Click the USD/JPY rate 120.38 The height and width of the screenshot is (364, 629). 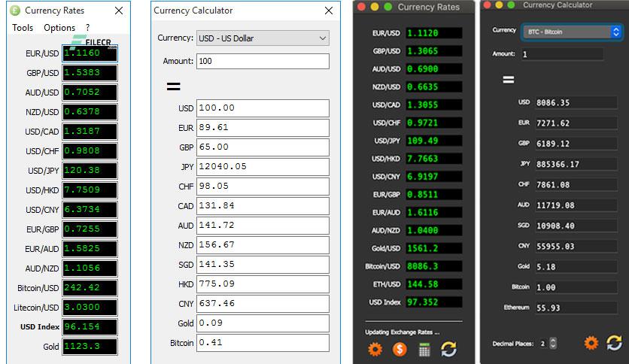90,171
